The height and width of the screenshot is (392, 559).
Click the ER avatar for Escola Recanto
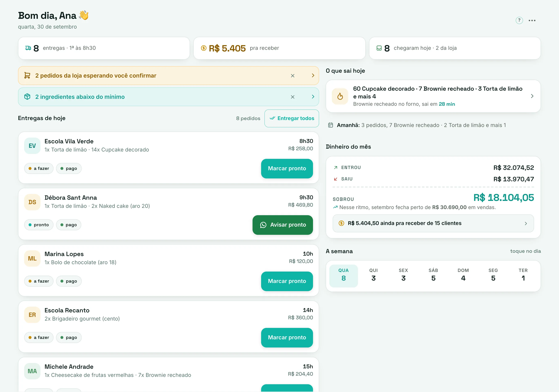tap(32, 315)
